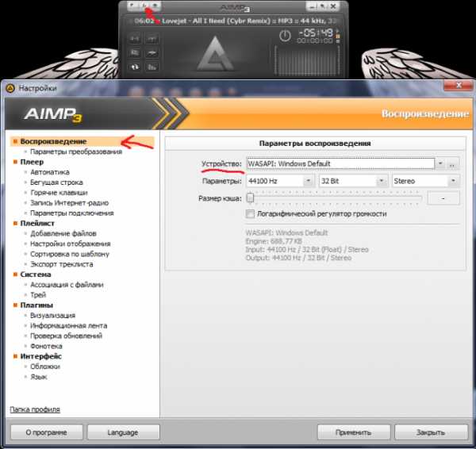Open Ассоциация с файлами settings page
The height and width of the screenshot is (449, 476).
pyautogui.click(x=67, y=285)
